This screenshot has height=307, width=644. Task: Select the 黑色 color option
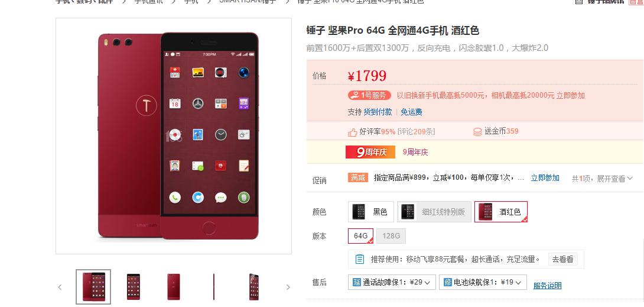371,212
